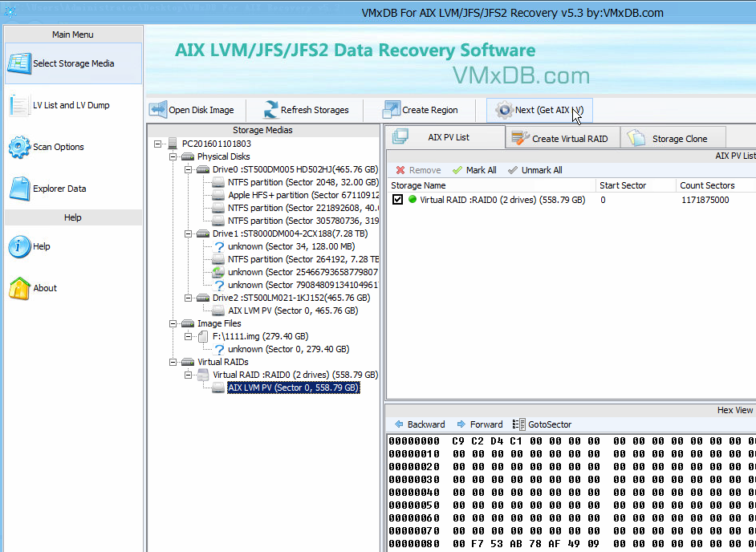
Task: Select NTFS partition (Sector 2048, 32.00 GB)
Action: 303,182
